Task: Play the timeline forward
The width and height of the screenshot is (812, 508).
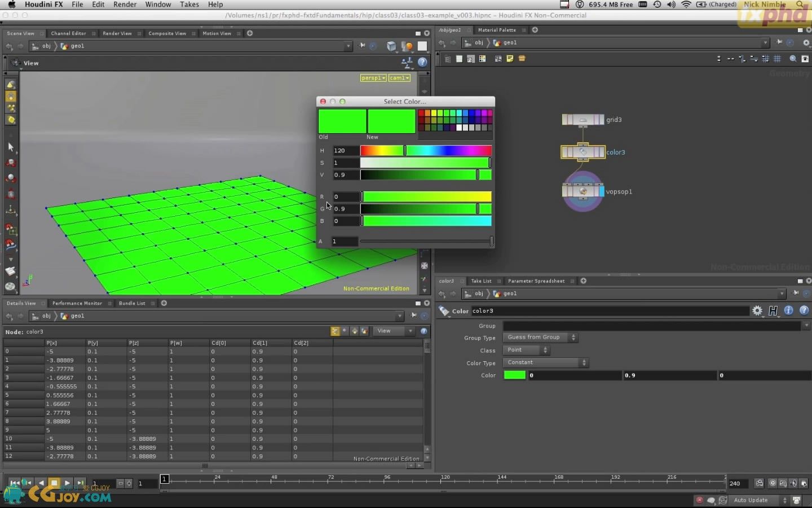Action: point(67,483)
